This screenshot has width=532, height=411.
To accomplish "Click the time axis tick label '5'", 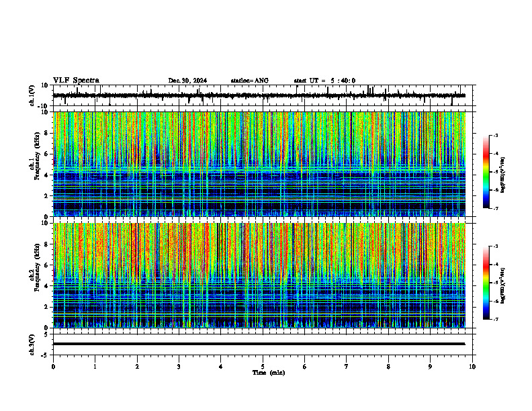I will [263, 367].
